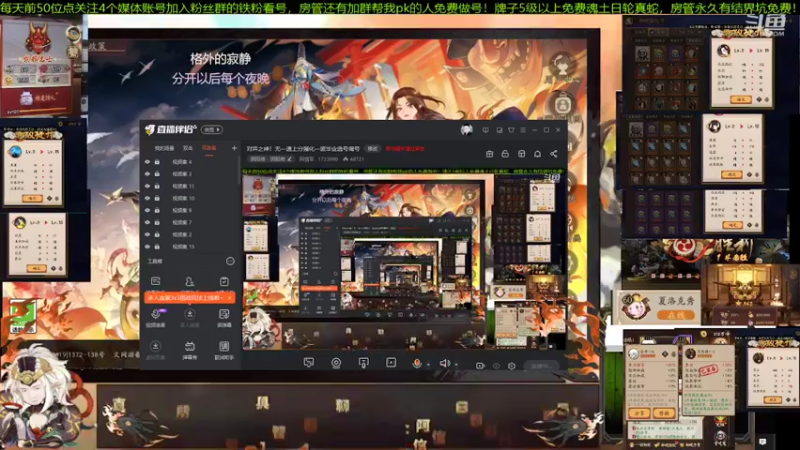Mute the speaker volume icon

point(444,363)
